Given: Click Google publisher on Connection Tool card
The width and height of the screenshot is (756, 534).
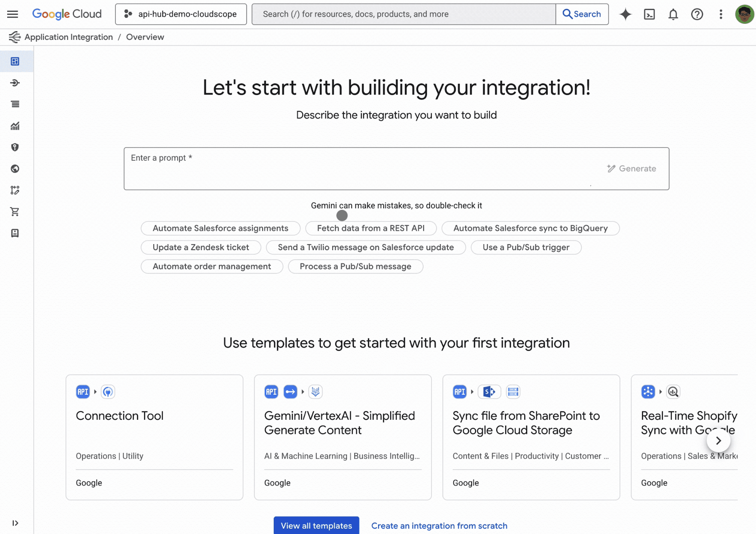Looking at the screenshot, I should click(x=89, y=483).
